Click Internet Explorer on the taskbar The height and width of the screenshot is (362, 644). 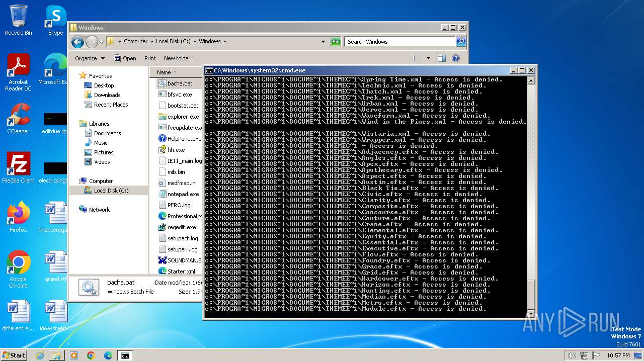40,355
